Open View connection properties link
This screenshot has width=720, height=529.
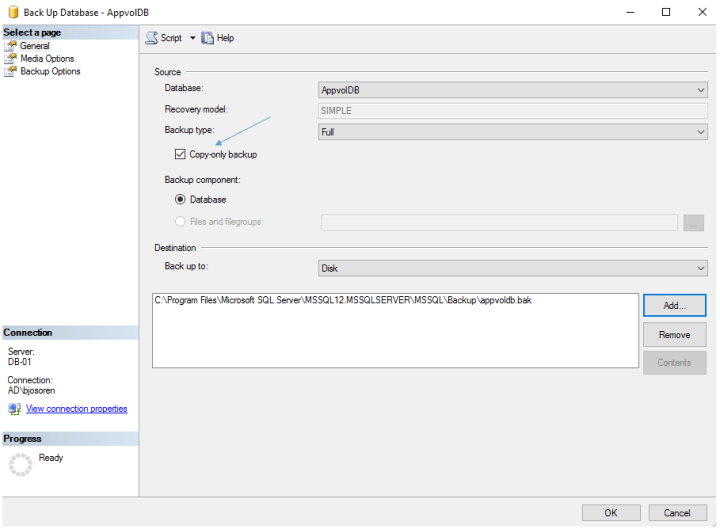click(77, 409)
